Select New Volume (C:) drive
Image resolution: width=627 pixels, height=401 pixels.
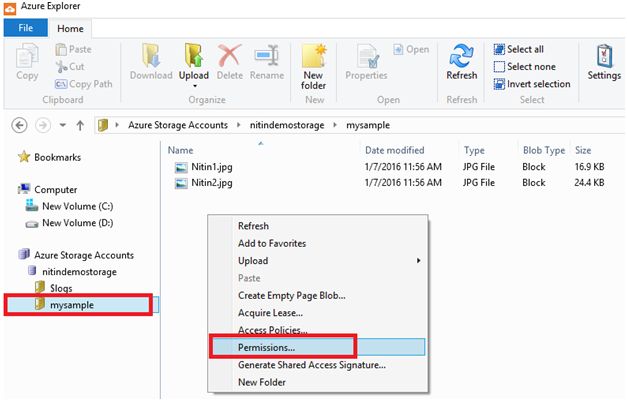(69, 206)
